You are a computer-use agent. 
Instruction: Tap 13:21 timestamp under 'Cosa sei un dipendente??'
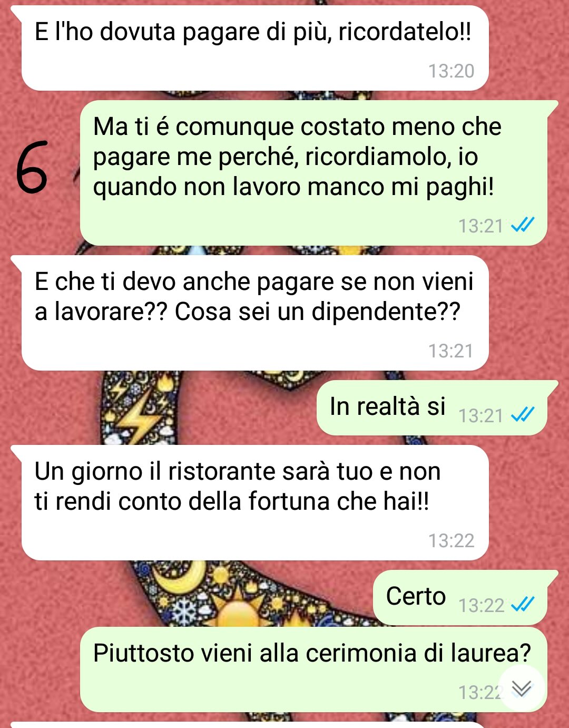[x=451, y=351]
